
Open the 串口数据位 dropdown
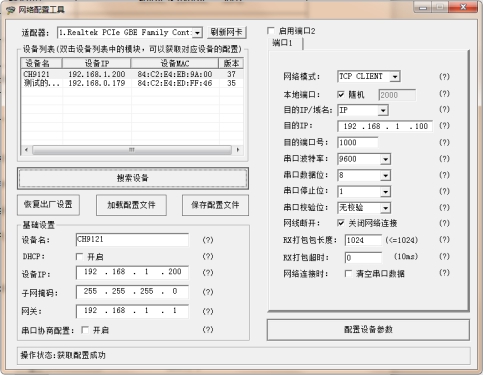386,175
